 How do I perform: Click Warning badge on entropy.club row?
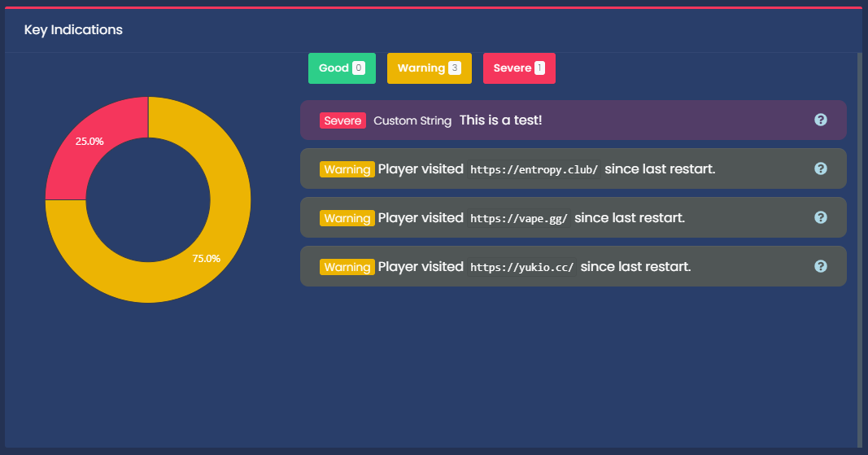click(347, 169)
